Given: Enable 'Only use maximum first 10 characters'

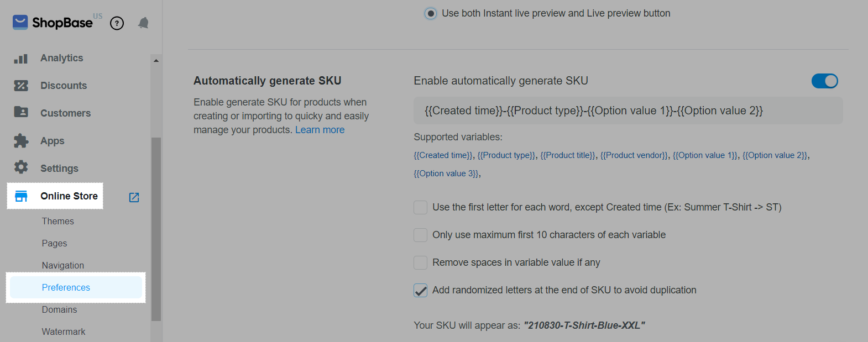Looking at the screenshot, I should 421,235.
